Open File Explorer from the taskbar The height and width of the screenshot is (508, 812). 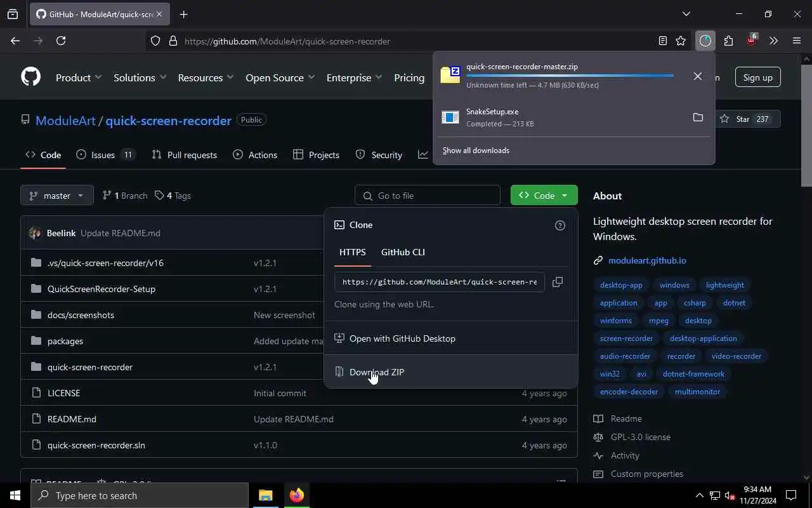[265, 495]
